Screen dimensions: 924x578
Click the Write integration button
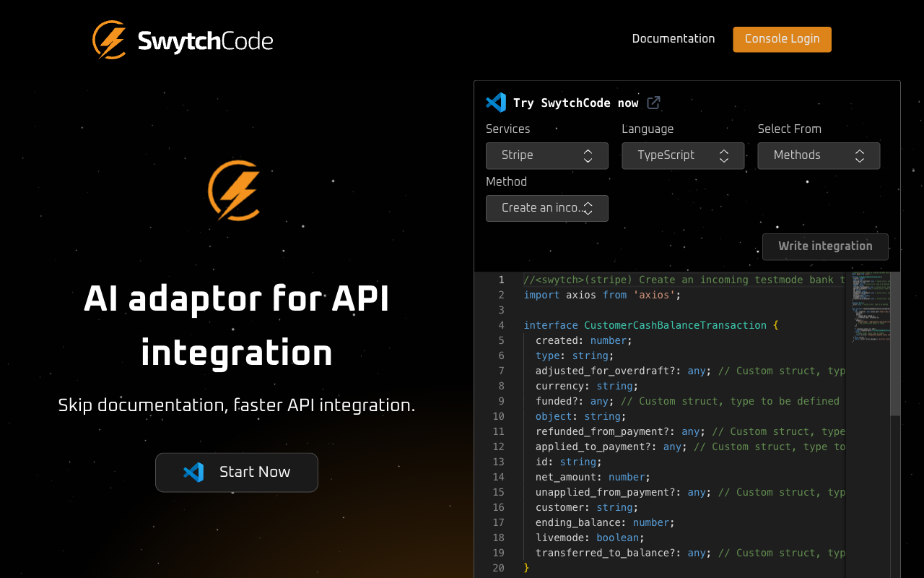(825, 246)
